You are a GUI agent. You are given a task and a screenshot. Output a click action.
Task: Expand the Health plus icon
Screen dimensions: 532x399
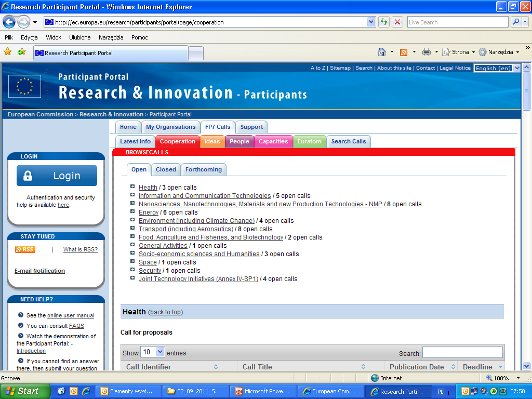132,187
